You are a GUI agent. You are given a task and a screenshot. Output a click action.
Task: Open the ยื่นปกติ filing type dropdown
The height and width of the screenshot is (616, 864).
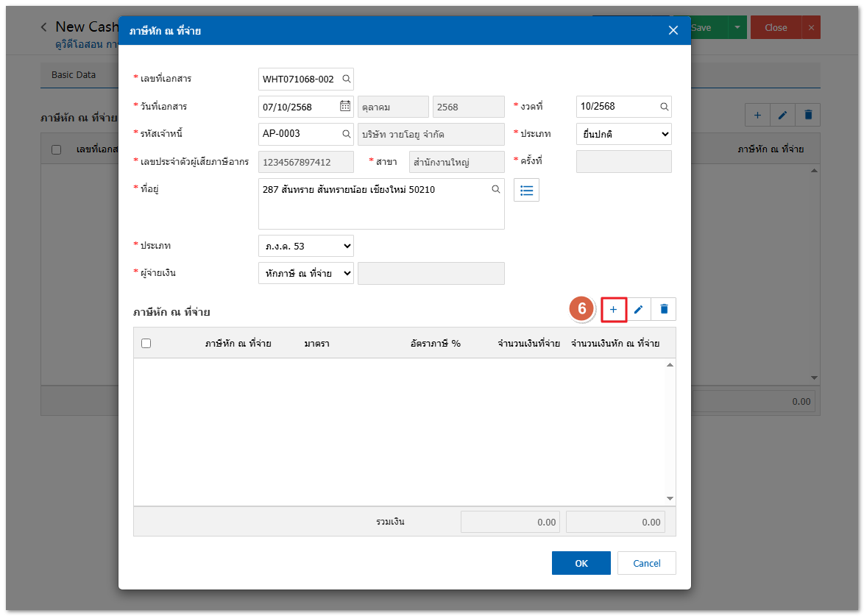[623, 134]
